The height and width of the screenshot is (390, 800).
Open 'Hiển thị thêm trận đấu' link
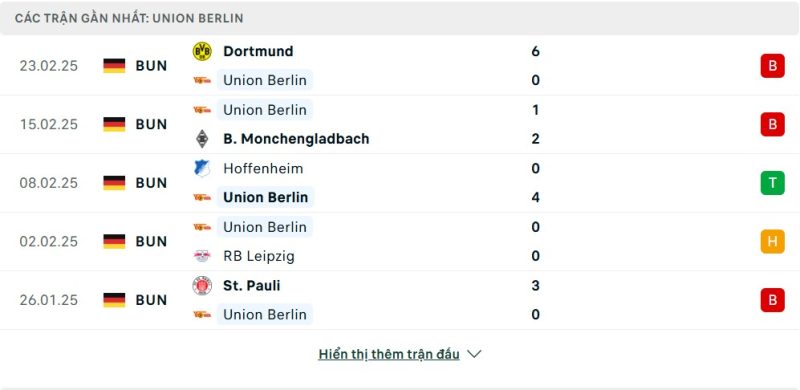389,354
